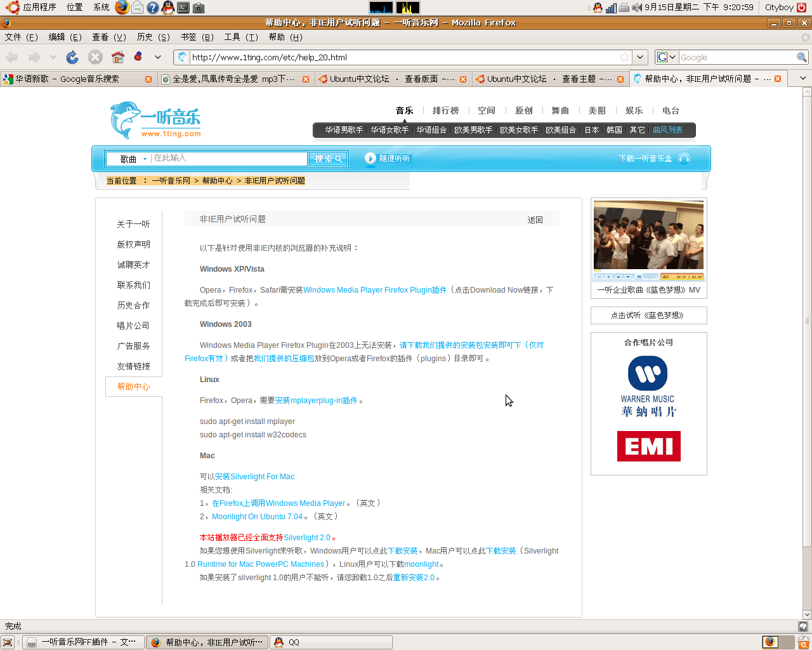This screenshot has height=650, width=812.
Task: Close the 全是爱 mp3 tab
Action: [306, 79]
